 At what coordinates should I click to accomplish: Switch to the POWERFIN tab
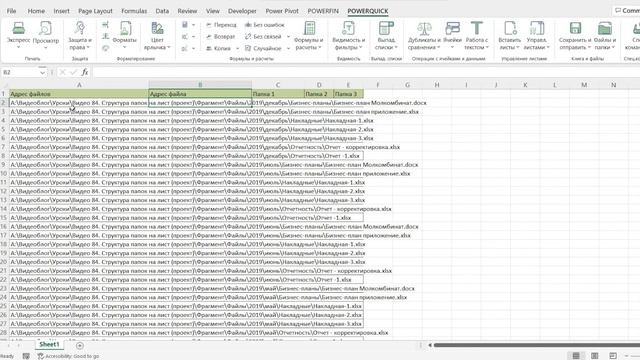pos(323,11)
